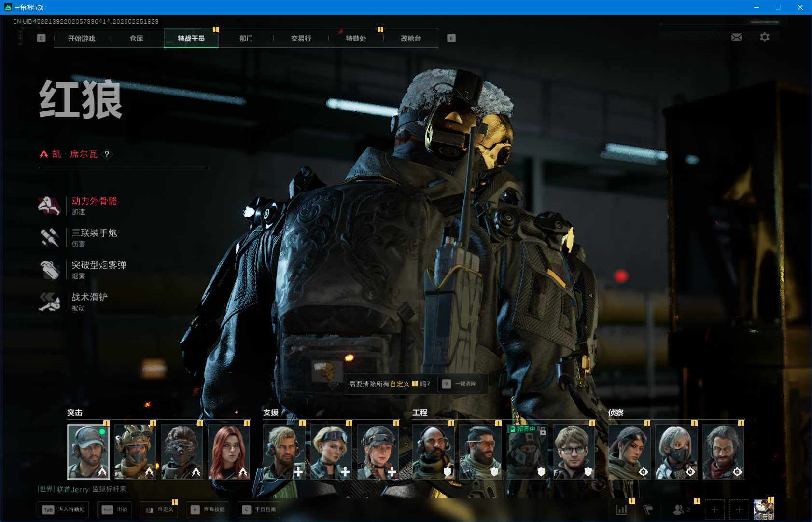Select the blond bearded support operator
This screenshot has height=522, width=812.
(x=284, y=452)
